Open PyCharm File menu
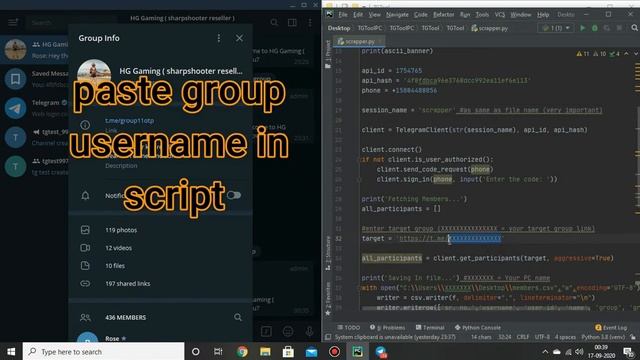This screenshot has height=360, width=640. coord(343,15)
